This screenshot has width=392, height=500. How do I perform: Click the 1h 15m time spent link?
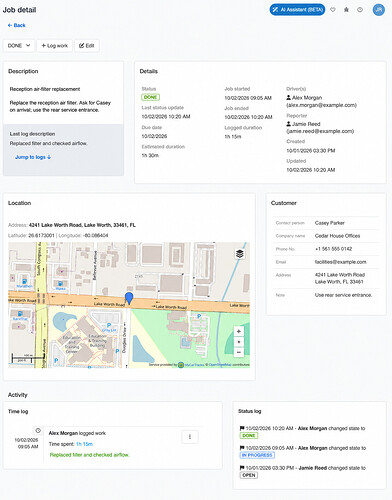pyautogui.click(x=84, y=444)
